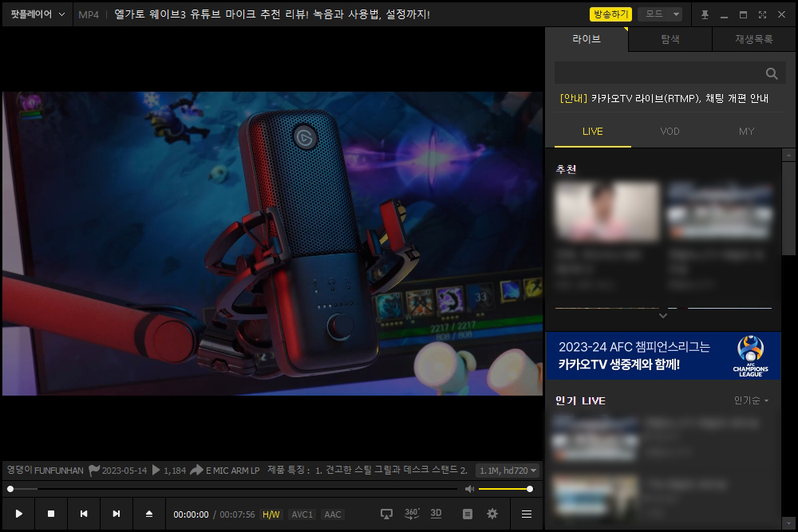Screen dimensions: 798x532
Task: Click the AAC audio codec label
Action: pos(333,514)
